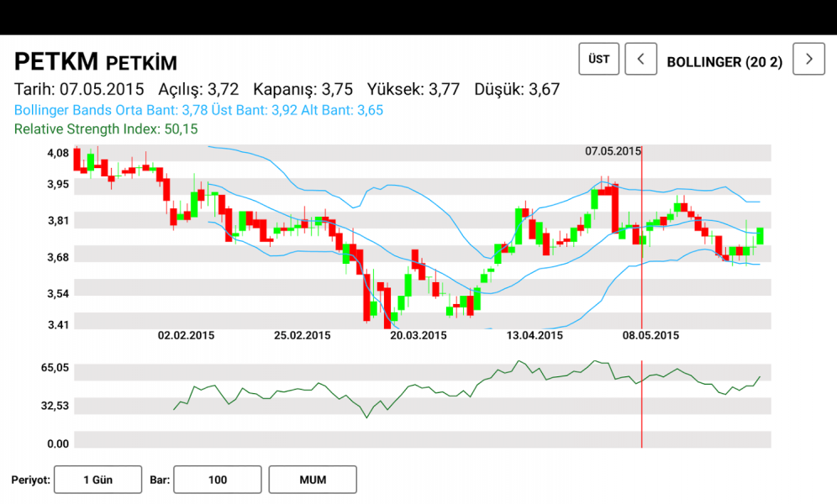Image resolution: width=837 pixels, height=504 pixels.
Task: Tap the 65,05 RSI axis label
Action: (x=55, y=367)
